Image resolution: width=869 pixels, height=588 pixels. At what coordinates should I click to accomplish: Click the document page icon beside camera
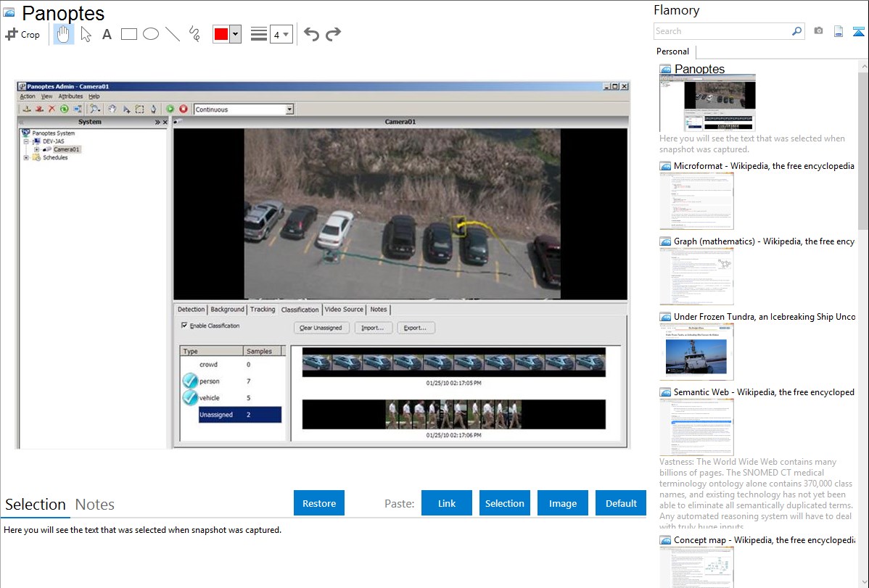[839, 31]
